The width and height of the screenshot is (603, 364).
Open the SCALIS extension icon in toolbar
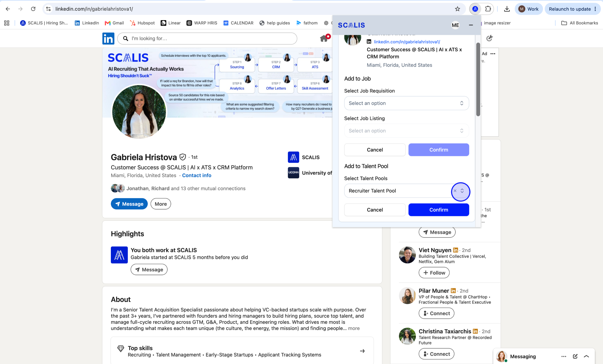(475, 9)
